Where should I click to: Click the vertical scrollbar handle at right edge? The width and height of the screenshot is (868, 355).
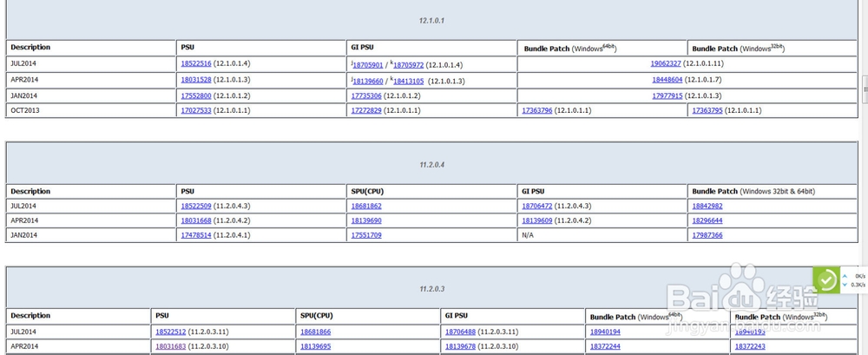865,89
